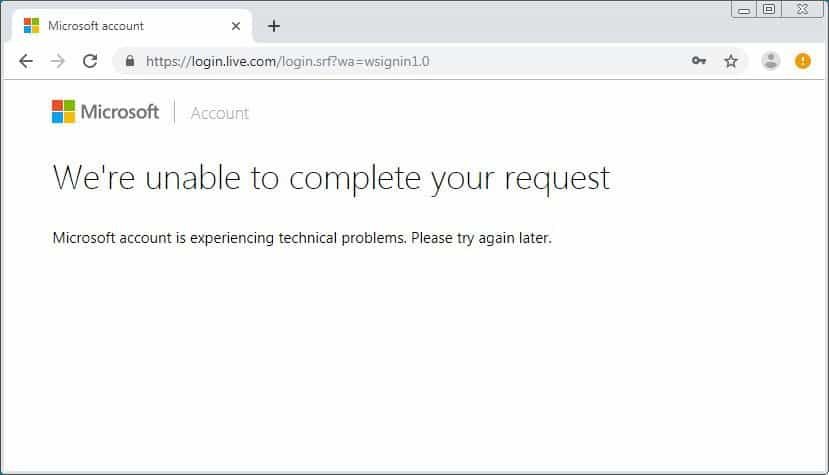This screenshot has height=475, width=829.
Task: Close the browser window
Action: pyautogui.click(x=802, y=9)
